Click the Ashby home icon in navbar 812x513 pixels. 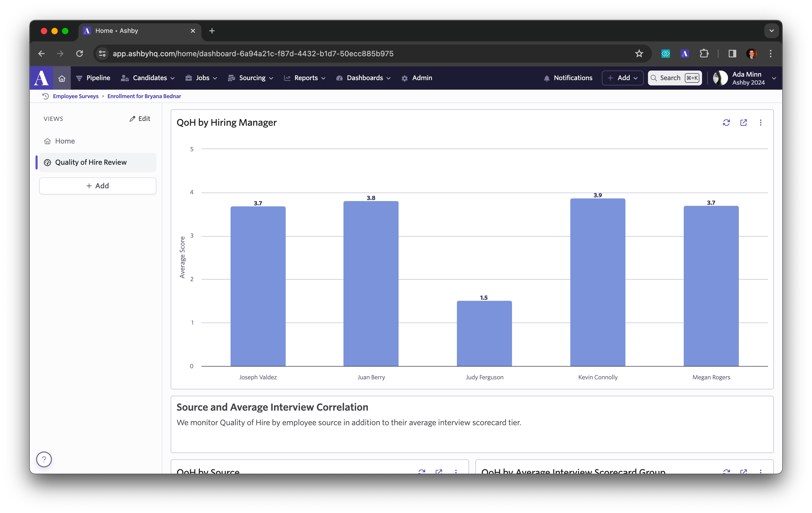point(62,78)
